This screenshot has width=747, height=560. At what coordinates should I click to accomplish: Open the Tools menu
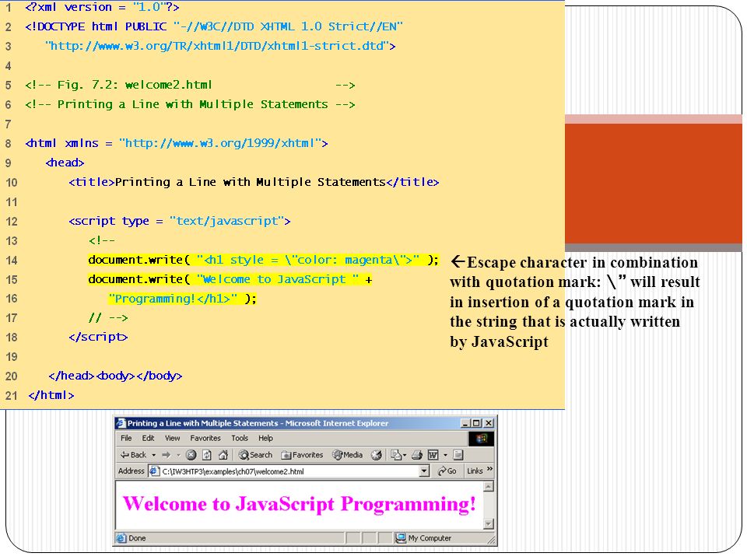click(240, 438)
